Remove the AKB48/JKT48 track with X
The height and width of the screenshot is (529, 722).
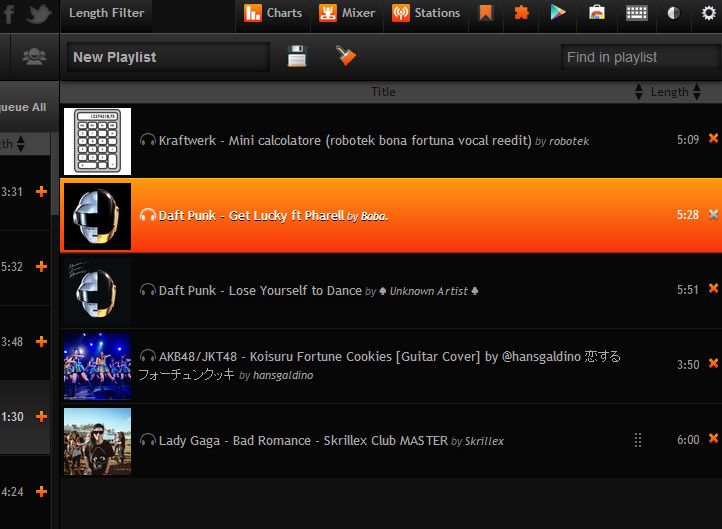coord(713,363)
